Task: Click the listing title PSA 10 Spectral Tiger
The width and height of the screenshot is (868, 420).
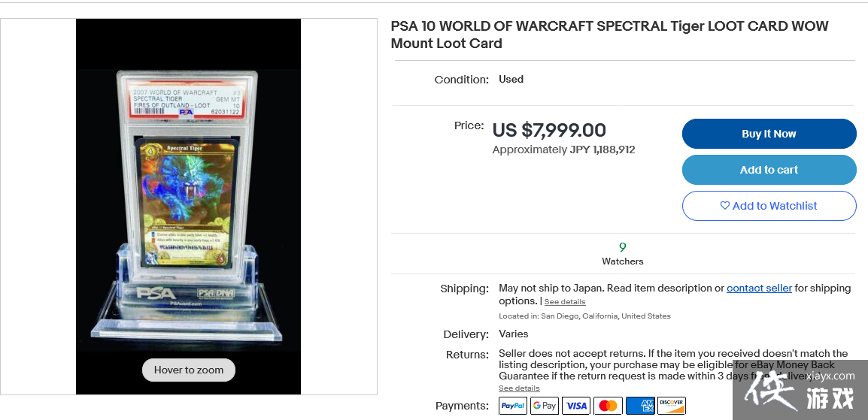Action: (x=609, y=35)
